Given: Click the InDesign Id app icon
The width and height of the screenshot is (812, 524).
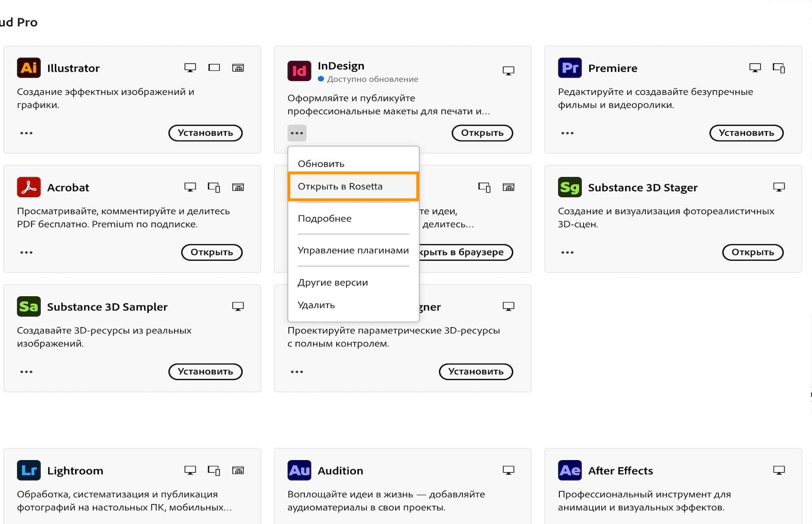Looking at the screenshot, I should point(299,71).
